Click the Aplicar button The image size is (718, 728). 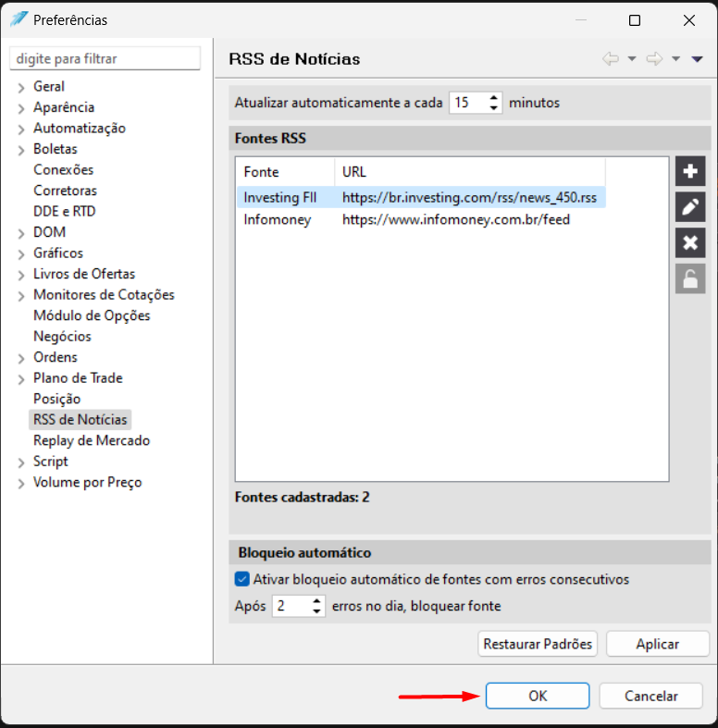click(658, 644)
